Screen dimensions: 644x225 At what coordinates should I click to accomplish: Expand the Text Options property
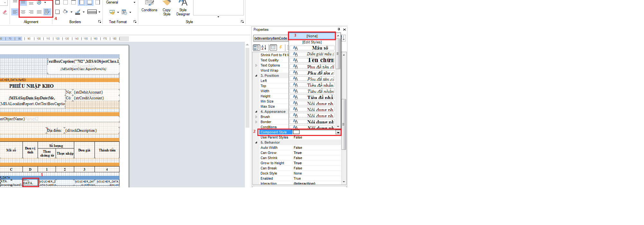pyautogui.click(x=256, y=65)
